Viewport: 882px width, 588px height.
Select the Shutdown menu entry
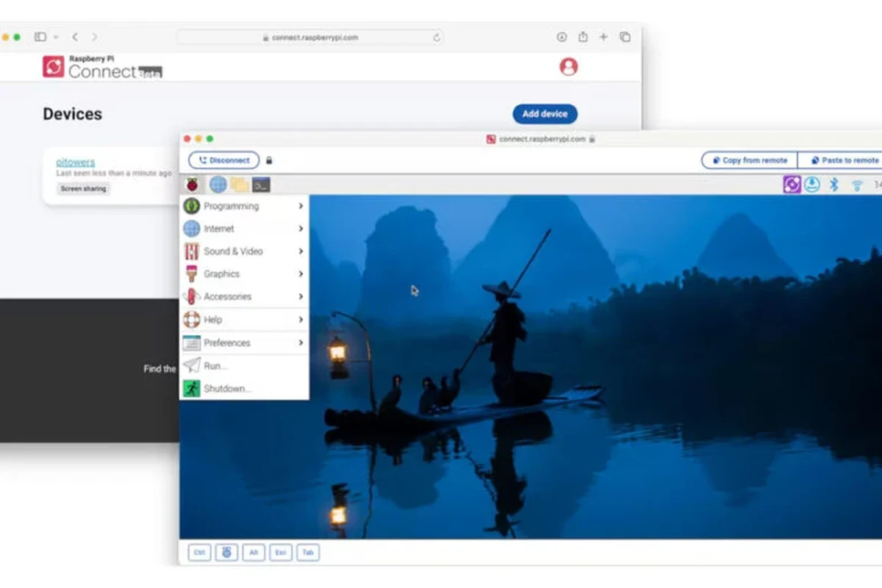[244, 389]
